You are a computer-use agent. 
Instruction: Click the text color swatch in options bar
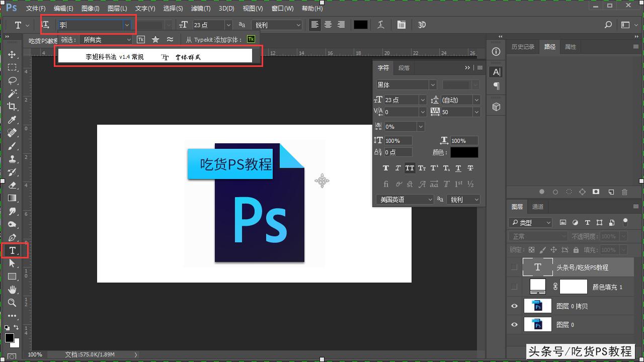coord(361,25)
